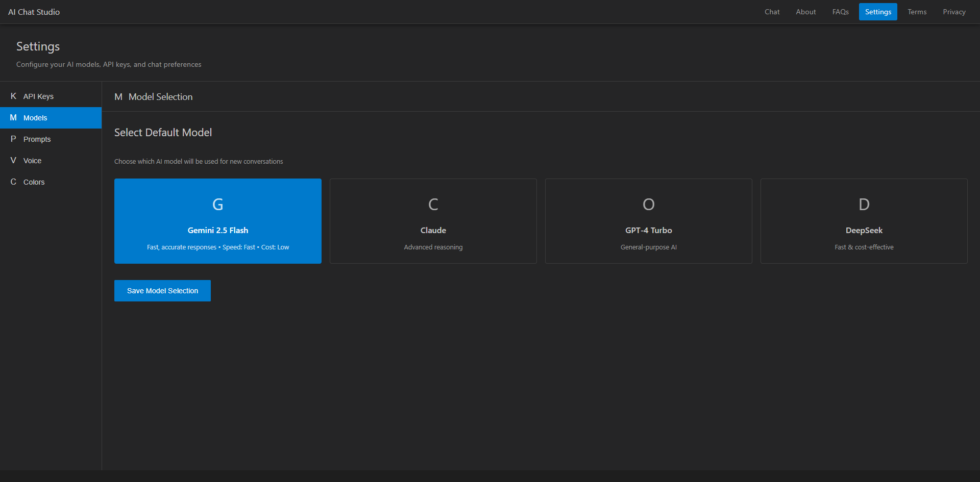The width and height of the screenshot is (980, 482).
Task: Switch to the Chat page
Action: [x=772, y=11]
